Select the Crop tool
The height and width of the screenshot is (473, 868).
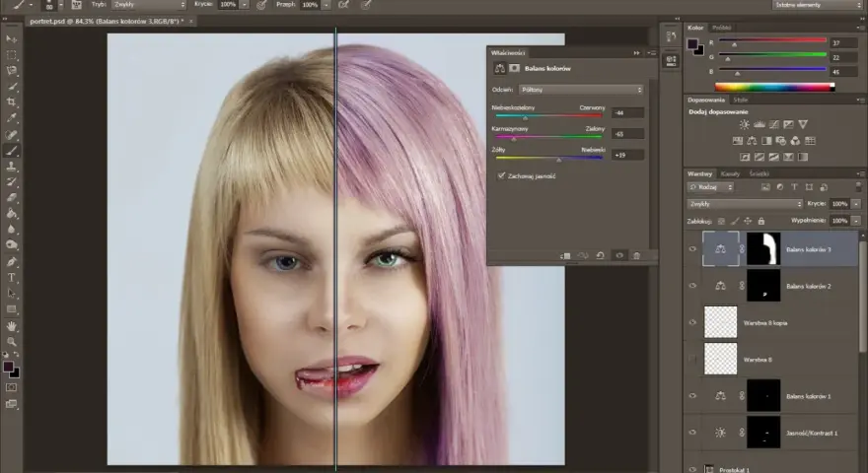point(12,102)
